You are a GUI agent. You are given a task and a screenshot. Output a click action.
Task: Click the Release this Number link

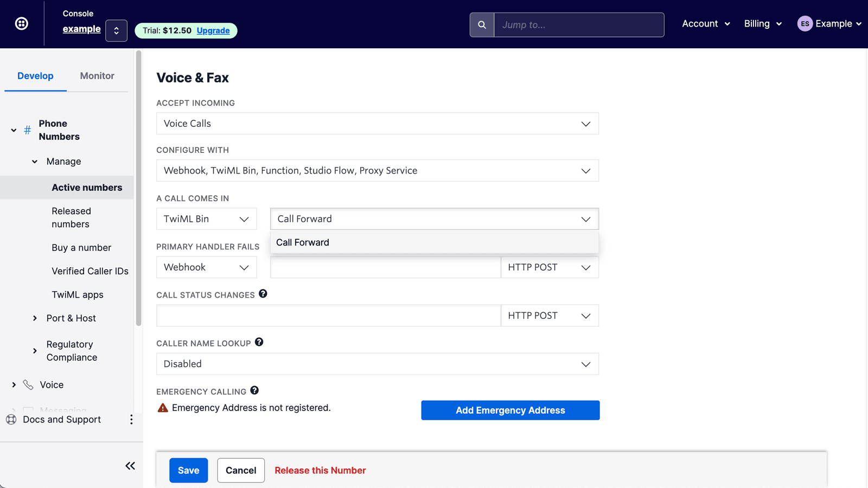(x=320, y=471)
